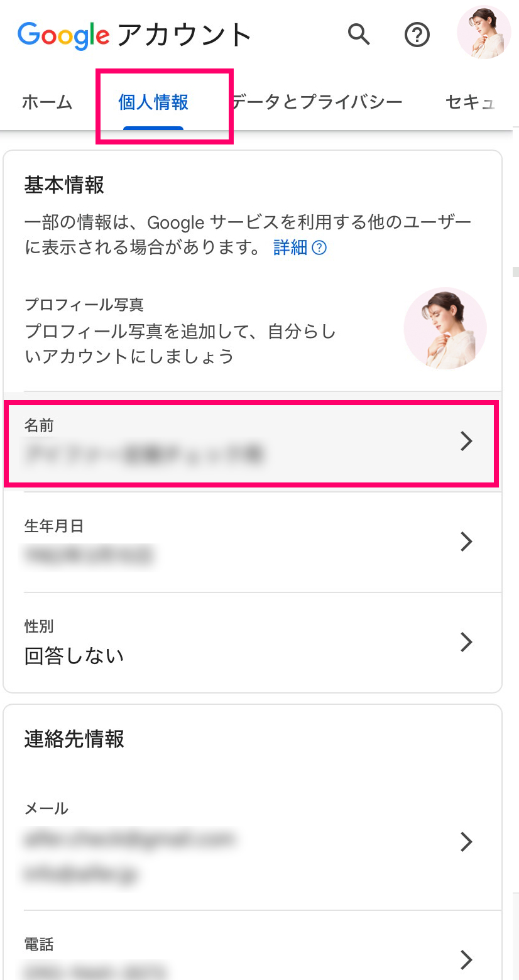519x980 pixels.
Task: Expand the 名前 row chevron
Action: (466, 442)
